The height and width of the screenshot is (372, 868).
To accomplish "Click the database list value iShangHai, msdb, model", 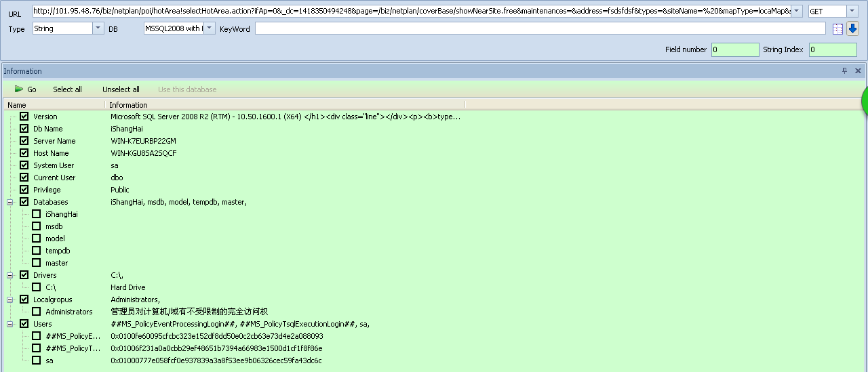I will [x=179, y=202].
